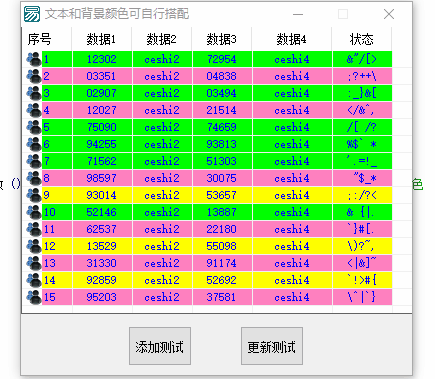Viewport: 435px width, 379px height.
Task: Click the user icon in row 4
Action: [x=34, y=110]
